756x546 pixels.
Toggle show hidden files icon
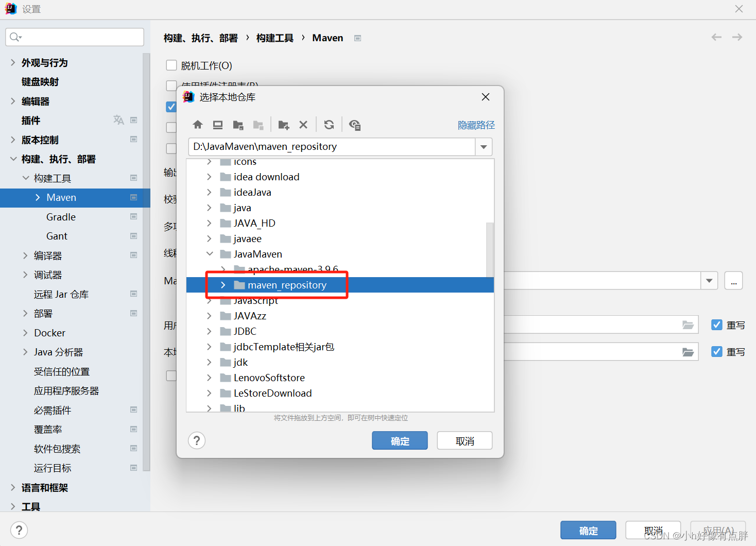(355, 125)
